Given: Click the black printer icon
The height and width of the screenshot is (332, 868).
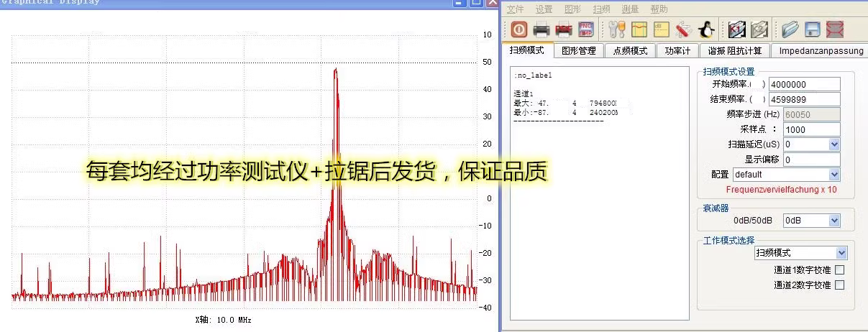Looking at the screenshot, I should click(x=542, y=29).
